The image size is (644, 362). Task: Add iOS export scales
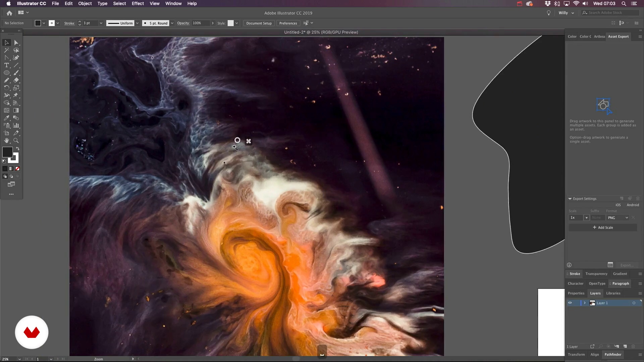coord(618,205)
